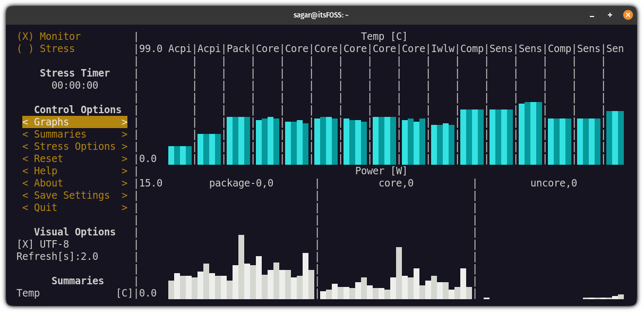Click the Stress Timer counter
This screenshot has height=313, width=644.
(75, 85)
